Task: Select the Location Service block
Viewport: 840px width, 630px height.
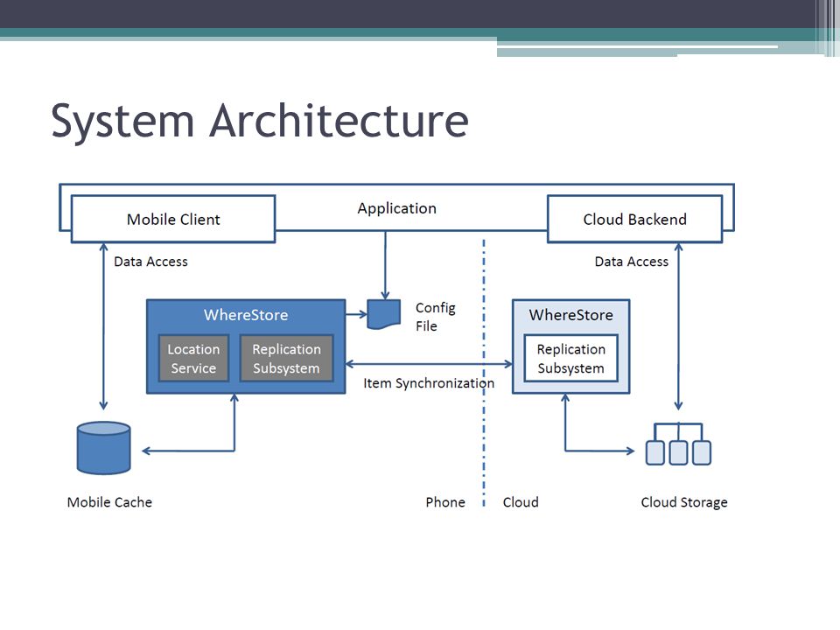Action: (x=193, y=359)
